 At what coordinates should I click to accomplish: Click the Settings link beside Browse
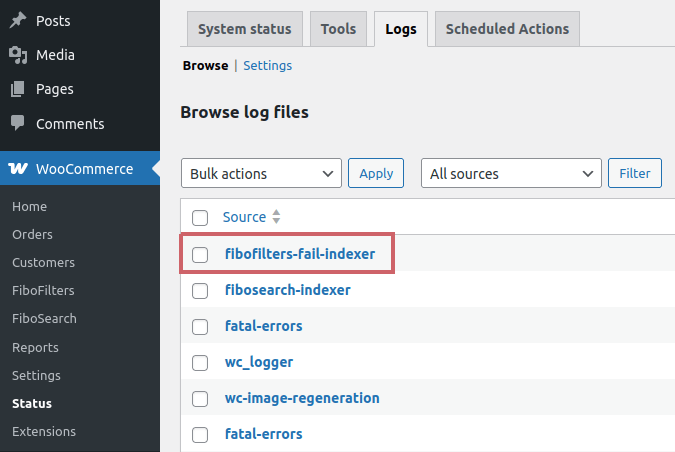(267, 65)
